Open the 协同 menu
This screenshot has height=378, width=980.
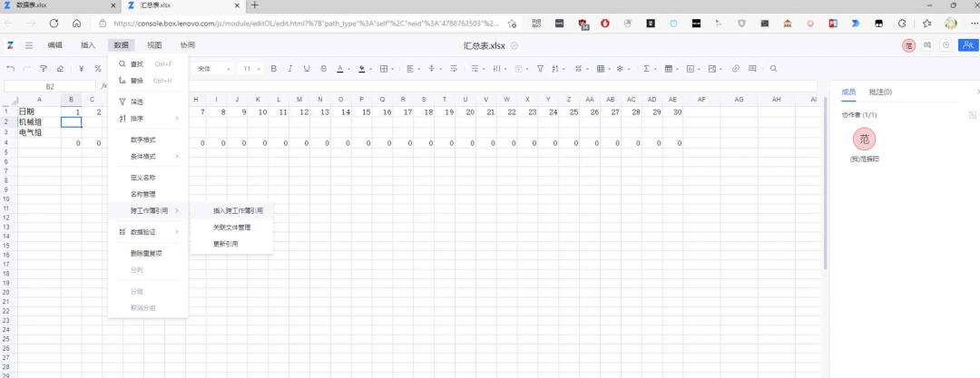tap(187, 45)
